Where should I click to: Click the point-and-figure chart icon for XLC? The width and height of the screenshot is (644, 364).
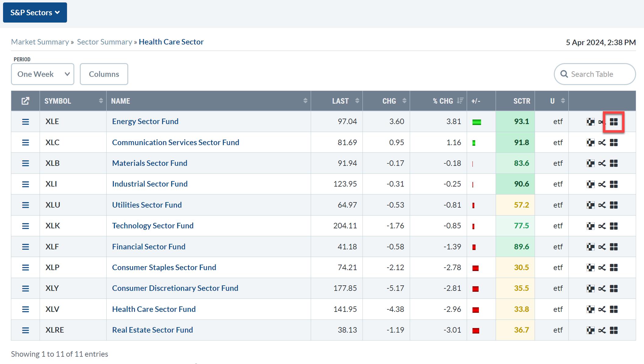tap(590, 143)
